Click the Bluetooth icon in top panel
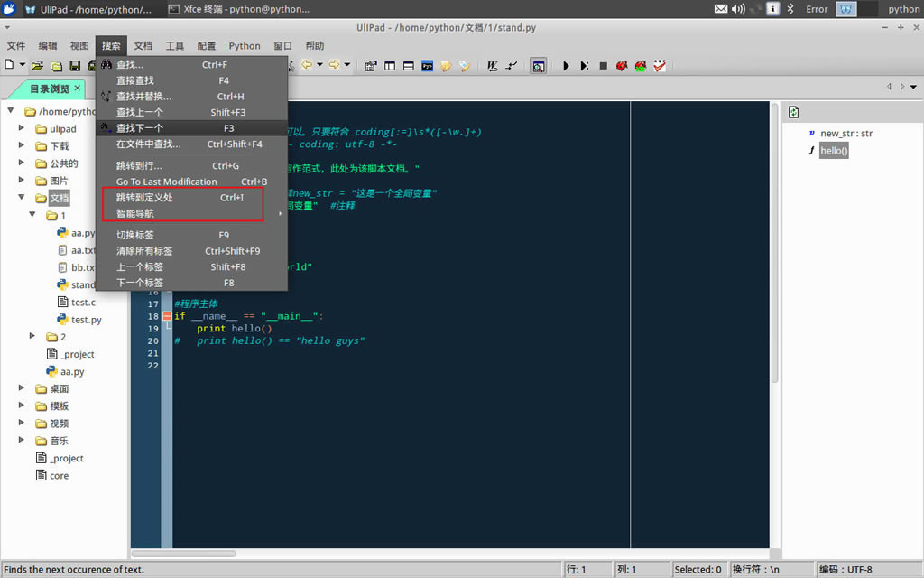 (791, 9)
